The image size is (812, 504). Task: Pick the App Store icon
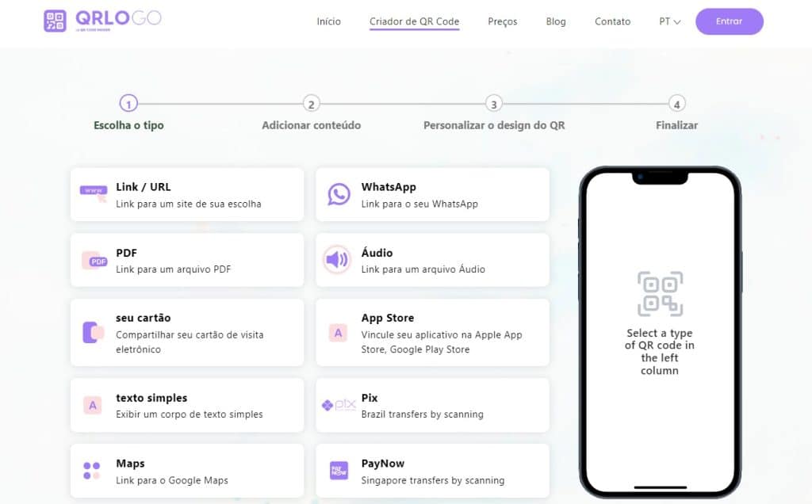[339, 333]
